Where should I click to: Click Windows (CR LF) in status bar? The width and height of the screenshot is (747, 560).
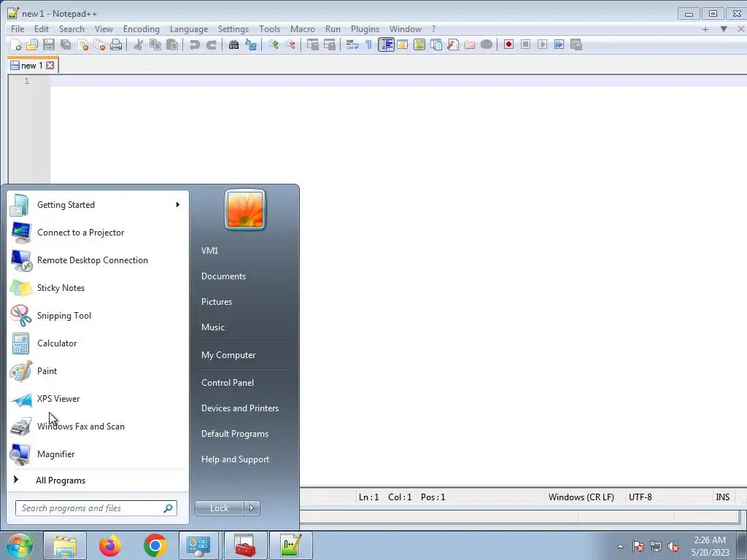(581, 497)
